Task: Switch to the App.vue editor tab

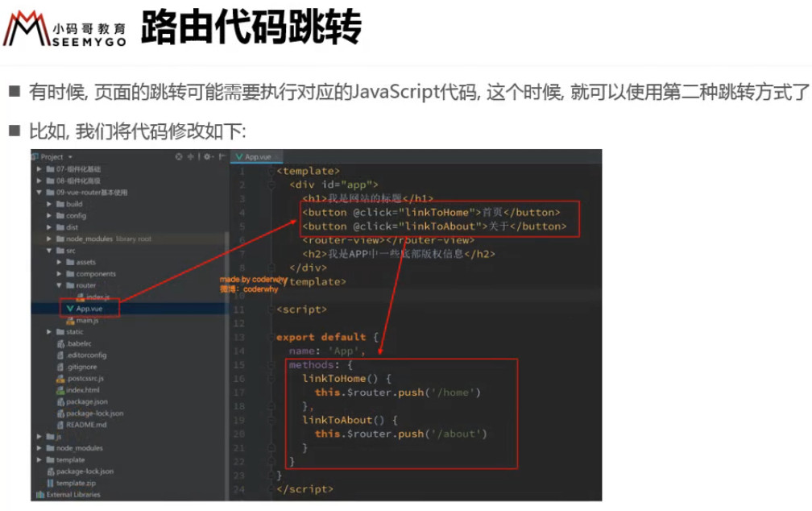Action: pyautogui.click(x=258, y=156)
